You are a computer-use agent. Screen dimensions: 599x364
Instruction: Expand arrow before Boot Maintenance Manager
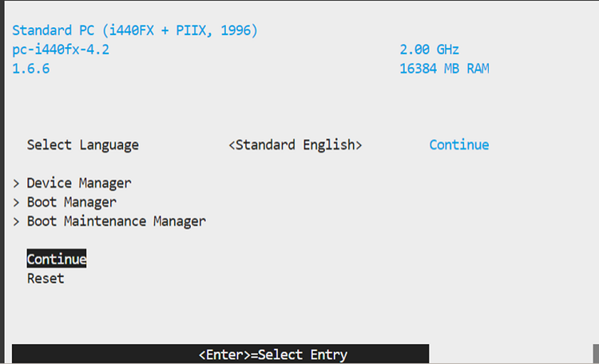coord(16,222)
